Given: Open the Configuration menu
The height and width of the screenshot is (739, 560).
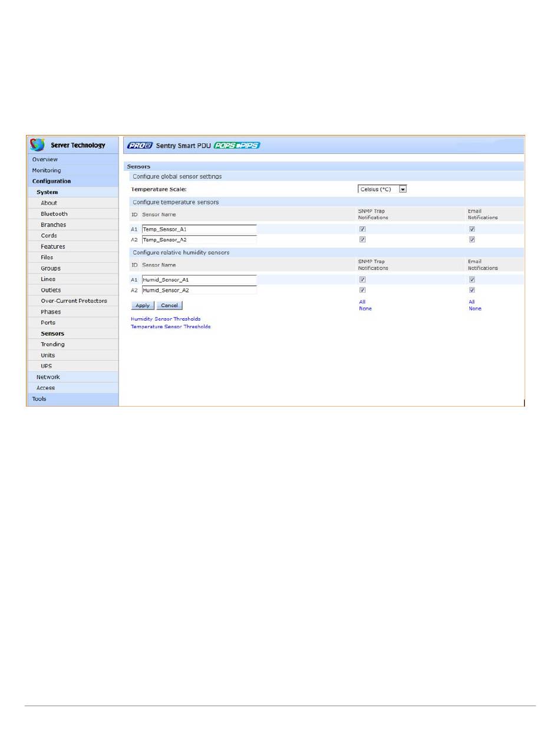Looking at the screenshot, I should click(x=73, y=182).
